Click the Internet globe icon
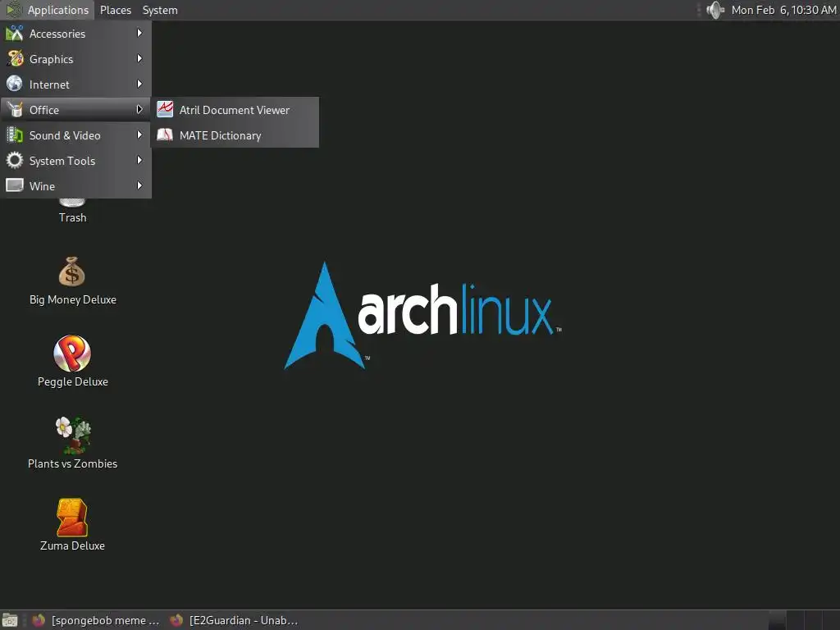Viewport: 840px width, 630px height. [x=15, y=84]
